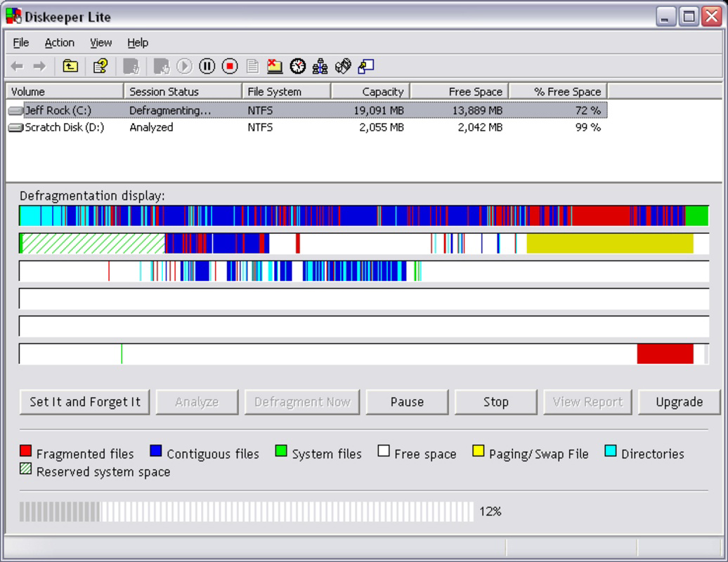Open the Action menu

click(x=60, y=42)
